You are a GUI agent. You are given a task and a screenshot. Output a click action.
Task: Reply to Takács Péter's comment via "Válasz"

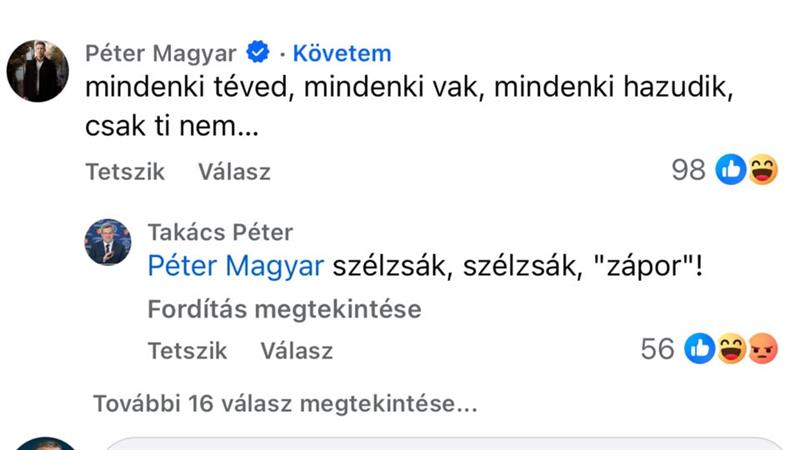click(296, 351)
